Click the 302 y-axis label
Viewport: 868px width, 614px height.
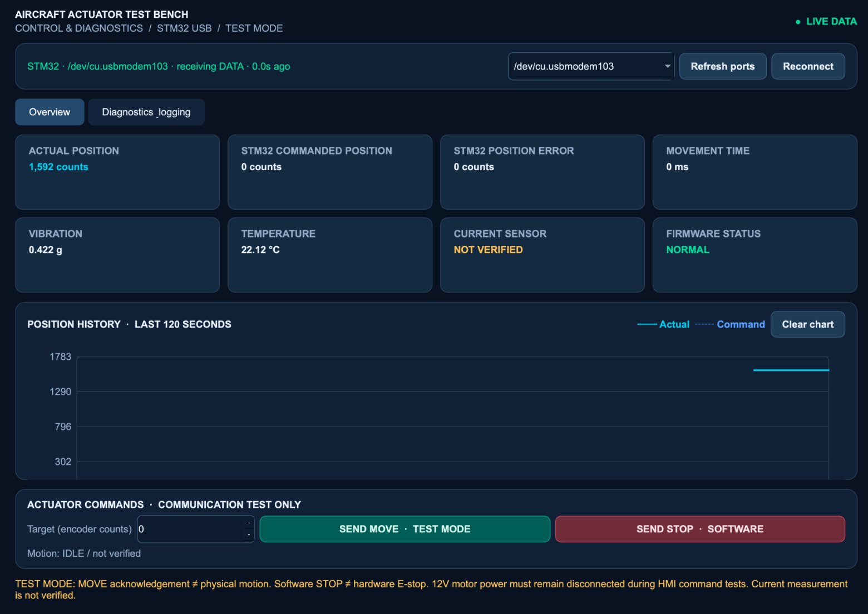pos(63,462)
